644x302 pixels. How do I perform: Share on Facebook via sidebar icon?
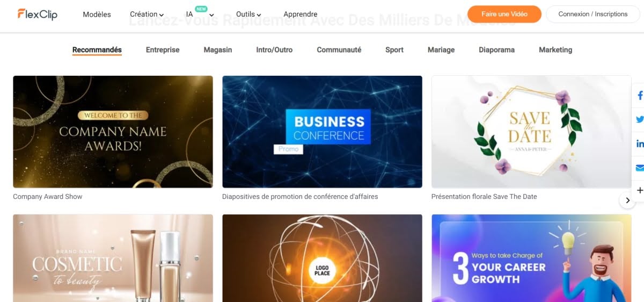point(639,96)
